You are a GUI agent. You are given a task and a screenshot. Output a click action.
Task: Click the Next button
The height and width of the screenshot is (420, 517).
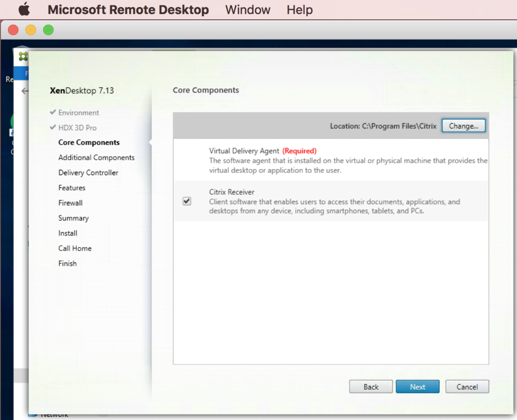(418, 387)
